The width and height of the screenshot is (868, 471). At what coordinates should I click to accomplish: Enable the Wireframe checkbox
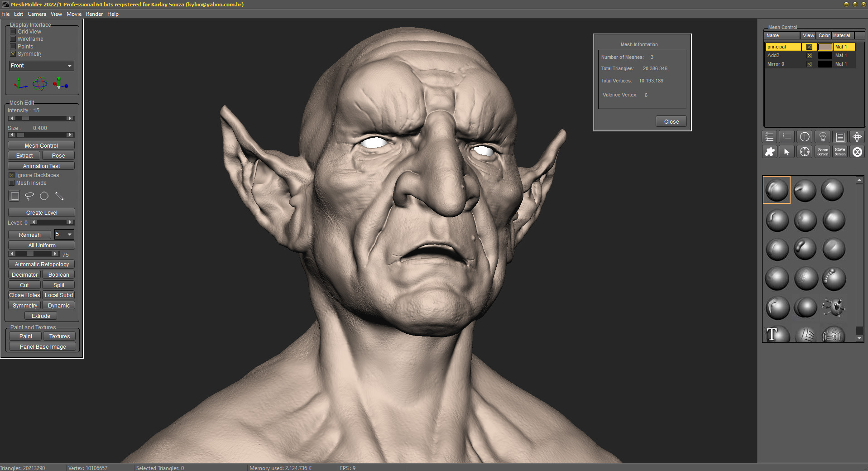[13, 39]
